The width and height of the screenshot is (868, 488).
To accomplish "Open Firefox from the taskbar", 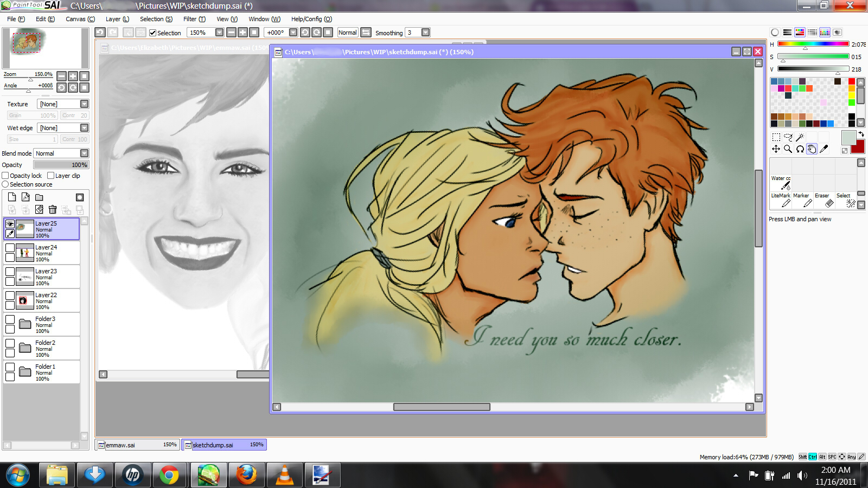I will tap(246, 475).
